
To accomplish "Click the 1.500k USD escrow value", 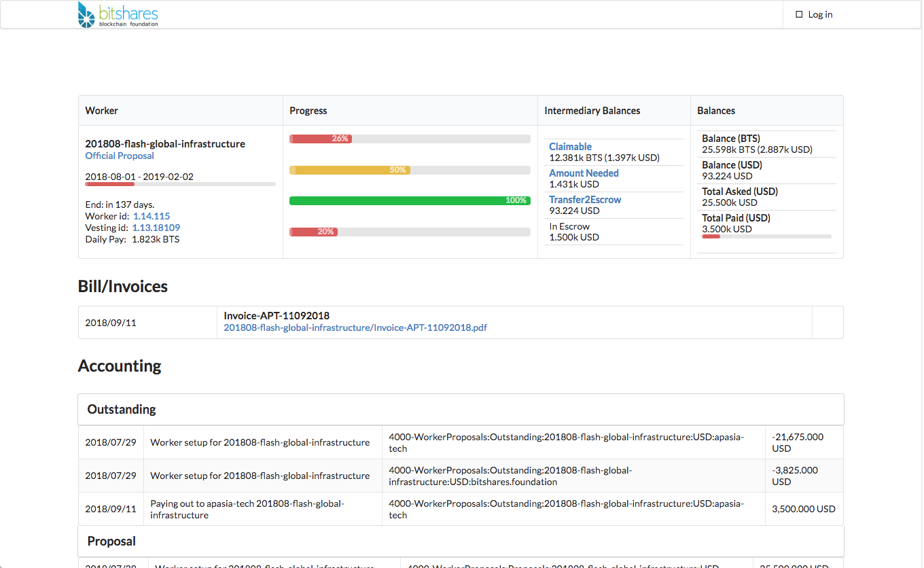I will [x=574, y=237].
